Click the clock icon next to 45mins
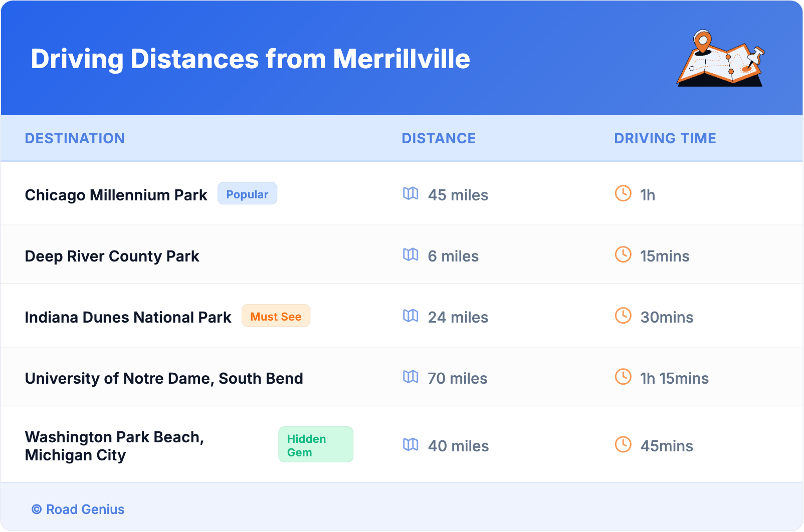This screenshot has width=804, height=532. [x=623, y=444]
